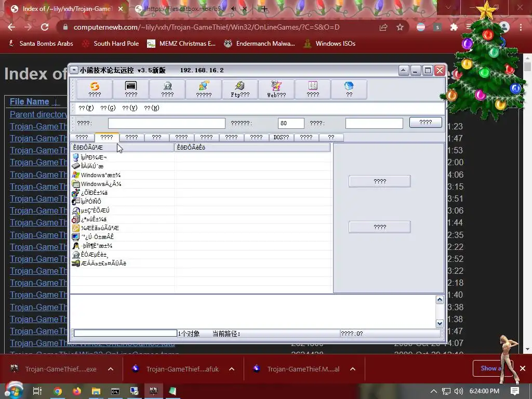
Task: Click the port field containing 80
Action: click(291, 123)
